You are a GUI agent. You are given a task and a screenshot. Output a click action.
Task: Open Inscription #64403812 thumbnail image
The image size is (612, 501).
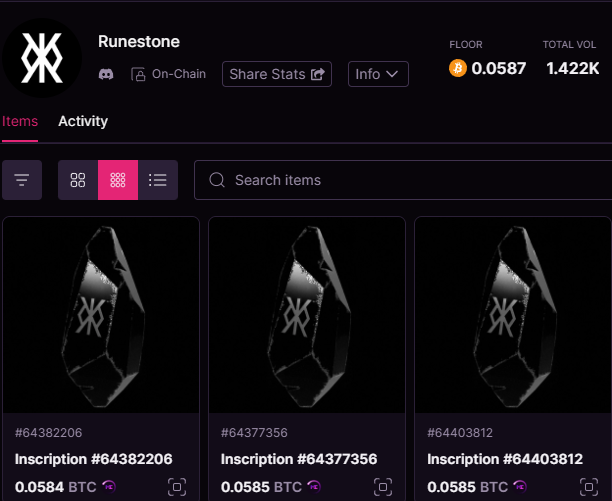click(513, 315)
